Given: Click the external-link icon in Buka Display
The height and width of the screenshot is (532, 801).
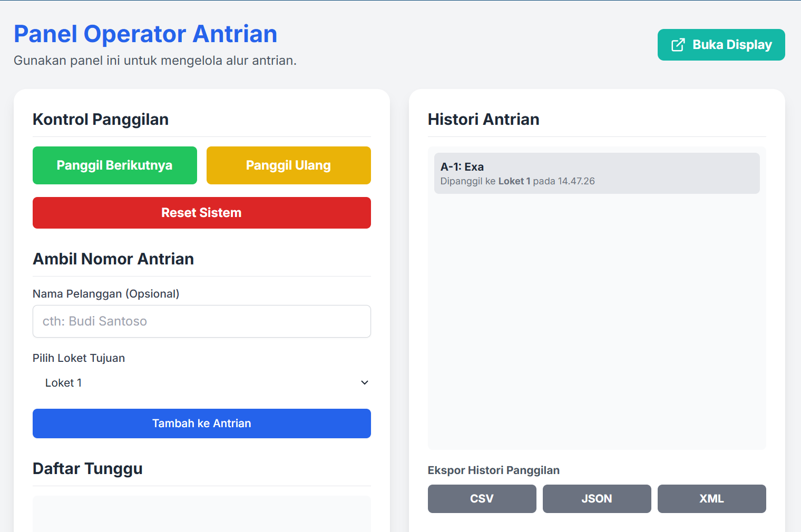Looking at the screenshot, I should (x=678, y=45).
